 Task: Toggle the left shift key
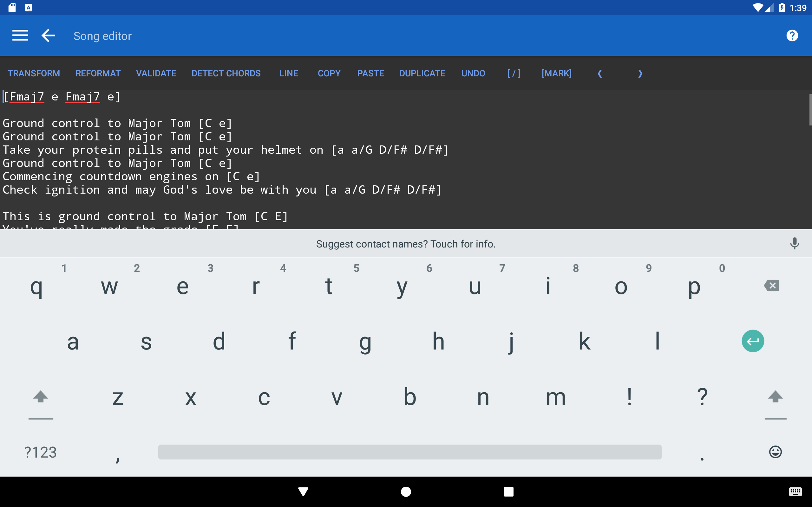click(41, 397)
